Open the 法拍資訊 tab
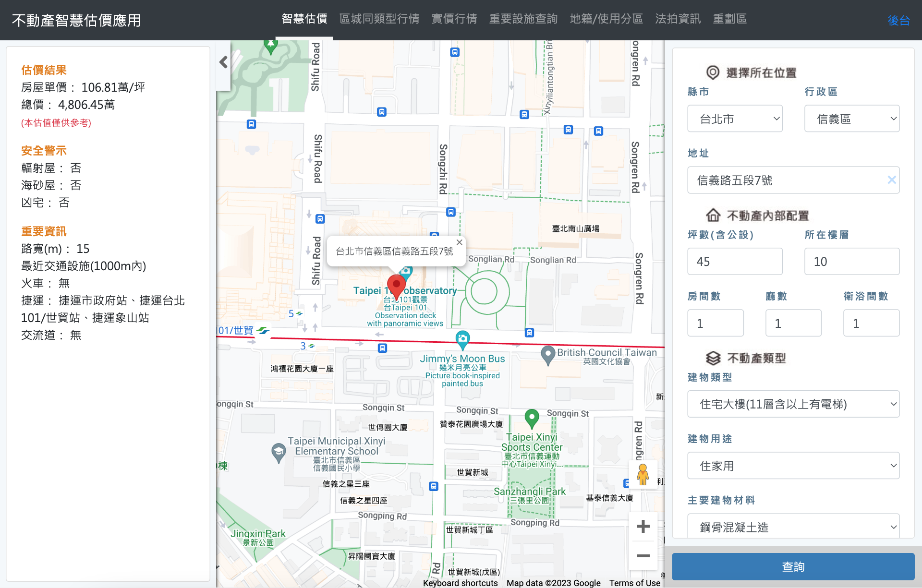The width and height of the screenshot is (922, 588). [678, 19]
